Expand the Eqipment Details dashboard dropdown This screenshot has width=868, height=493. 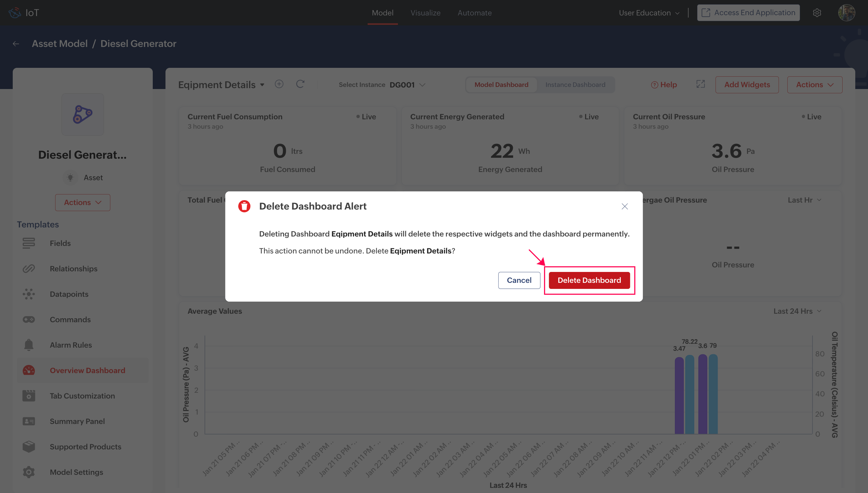[262, 85]
